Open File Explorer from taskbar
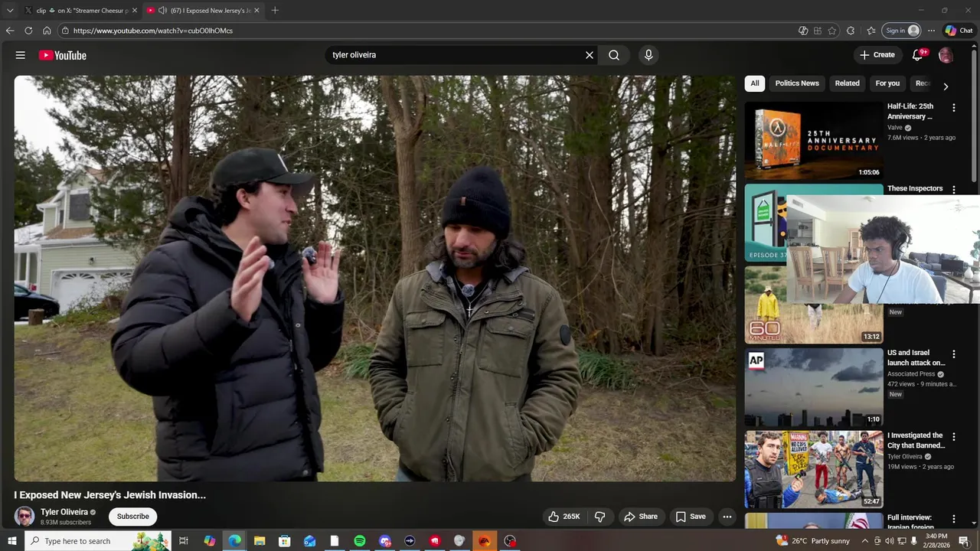The height and width of the screenshot is (551, 980). 260,541
